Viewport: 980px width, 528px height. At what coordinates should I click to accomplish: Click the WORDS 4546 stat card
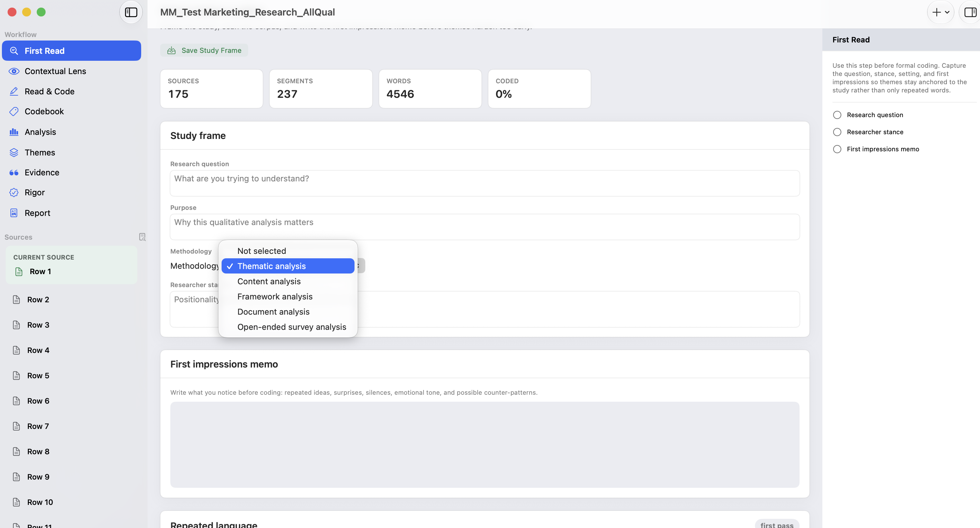point(430,89)
